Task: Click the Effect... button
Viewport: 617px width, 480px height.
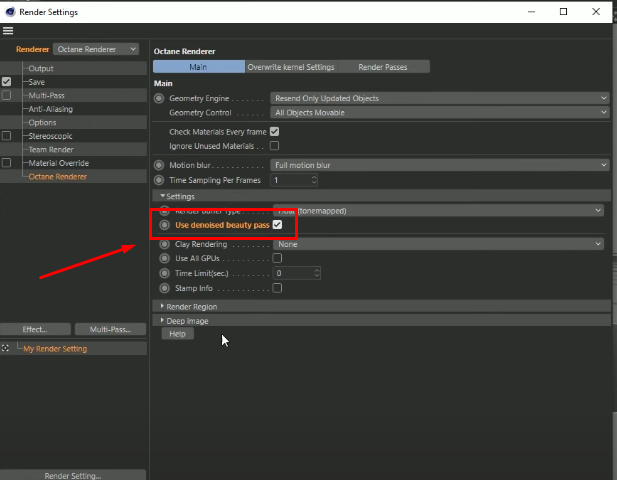Action: click(35, 329)
